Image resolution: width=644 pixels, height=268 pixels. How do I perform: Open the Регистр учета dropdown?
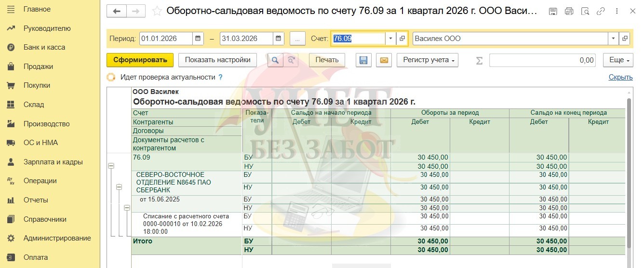(x=428, y=60)
